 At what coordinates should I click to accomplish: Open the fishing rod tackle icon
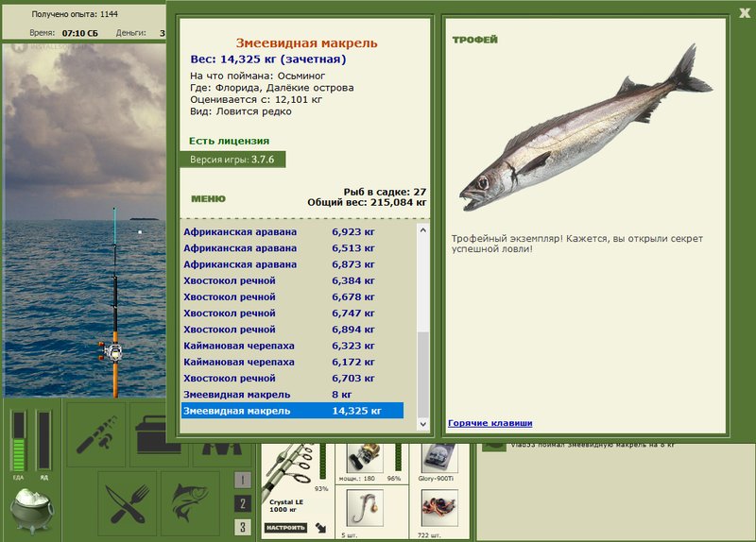coord(96,435)
